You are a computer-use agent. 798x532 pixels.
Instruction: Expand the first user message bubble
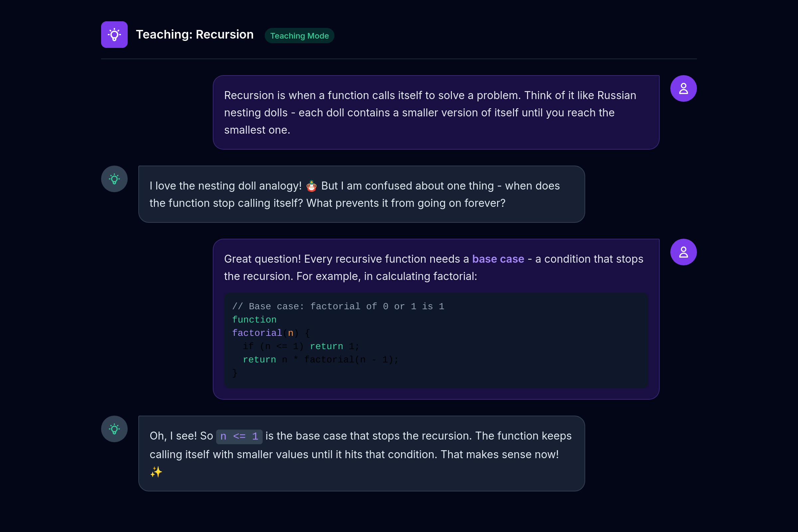pos(436,112)
